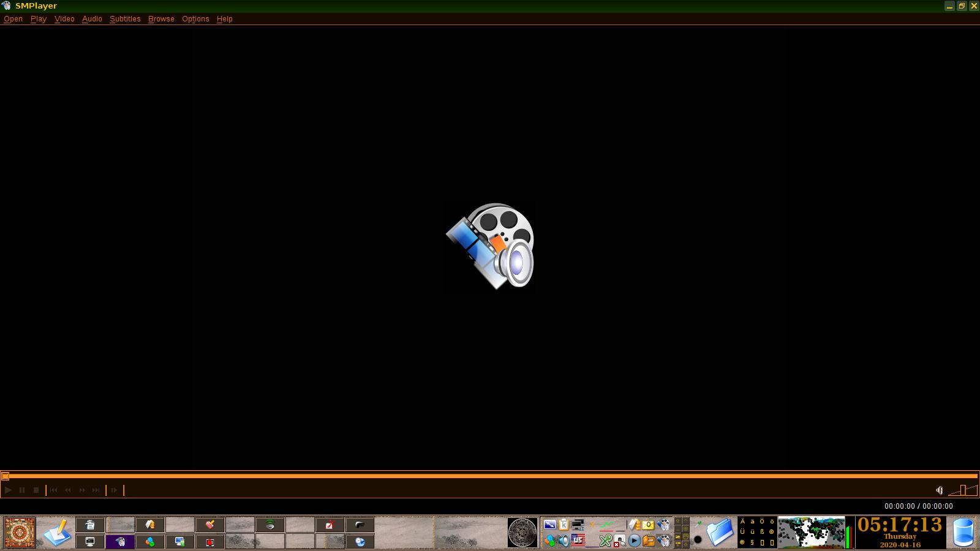Open the Open menu
This screenshot has width=980, height=551.
pos(13,19)
